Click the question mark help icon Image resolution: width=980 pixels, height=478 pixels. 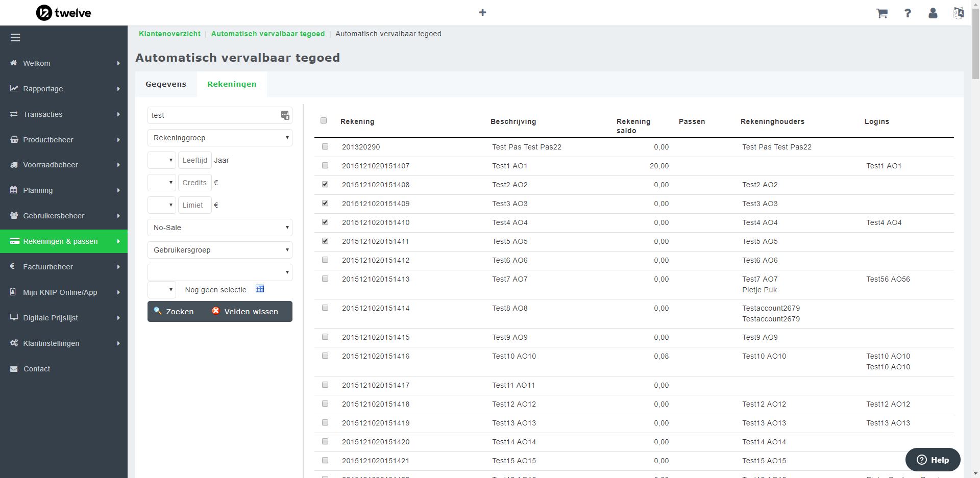tap(908, 13)
